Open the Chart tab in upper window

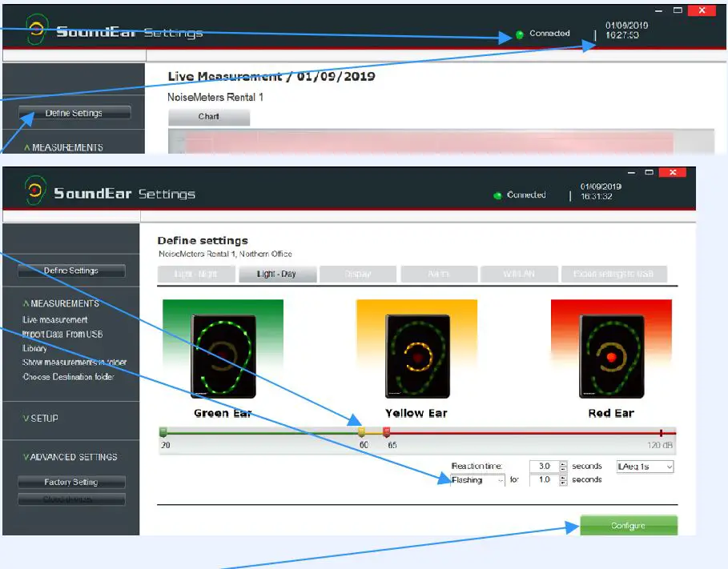tap(209, 117)
